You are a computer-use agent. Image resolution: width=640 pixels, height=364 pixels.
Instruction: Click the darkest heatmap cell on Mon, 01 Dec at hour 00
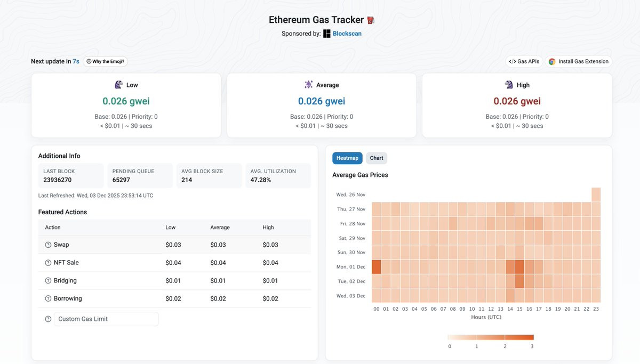(377, 266)
